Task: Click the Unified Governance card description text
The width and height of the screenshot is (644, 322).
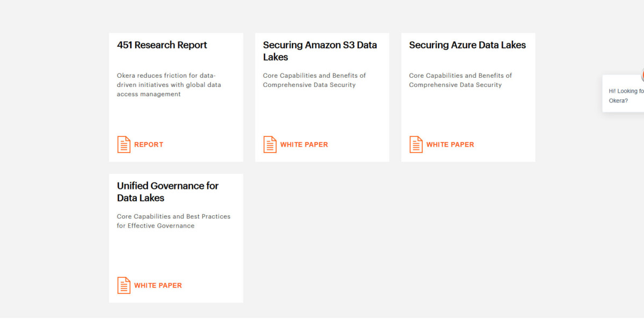Action: tap(173, 221)
